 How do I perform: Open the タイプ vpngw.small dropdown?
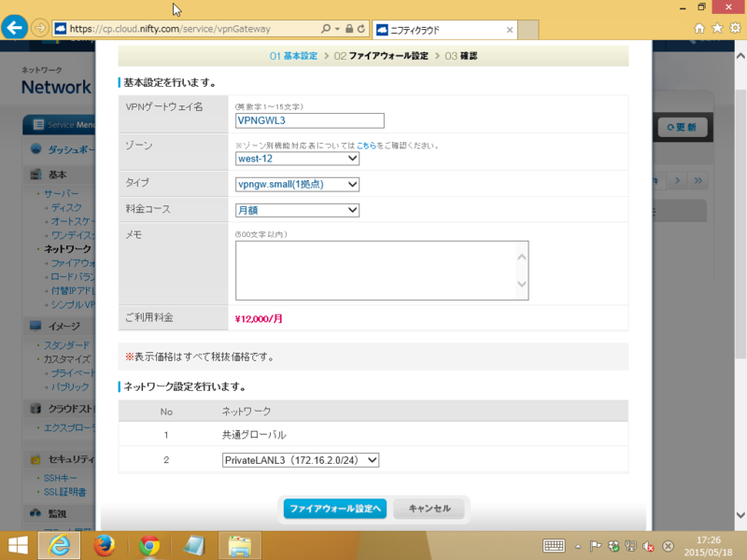[297, 184]
